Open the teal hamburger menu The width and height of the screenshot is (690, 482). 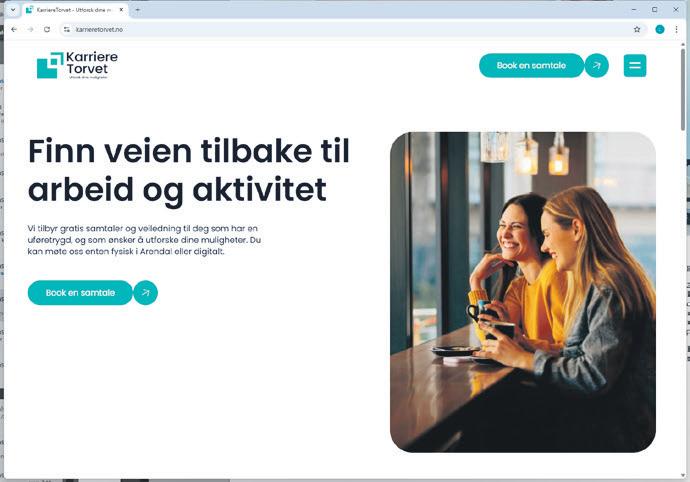[x=635, y=66]
